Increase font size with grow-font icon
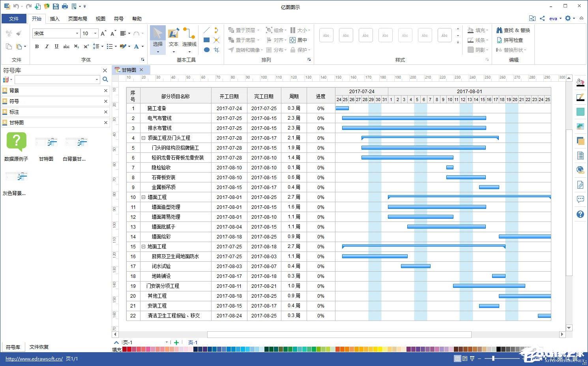The width and height of the screenshot is (588, 366). pyautogui.click(x=103, y=34)
